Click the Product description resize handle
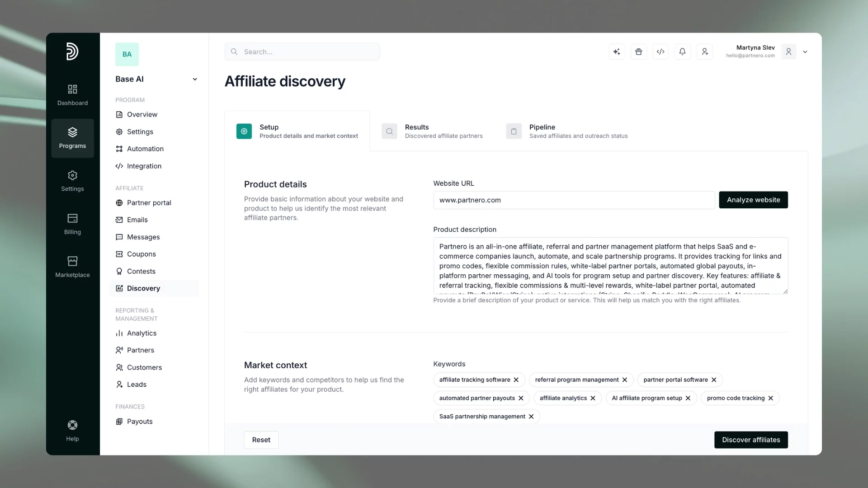This screenshot has height=488, width=868. click(785, 291)
